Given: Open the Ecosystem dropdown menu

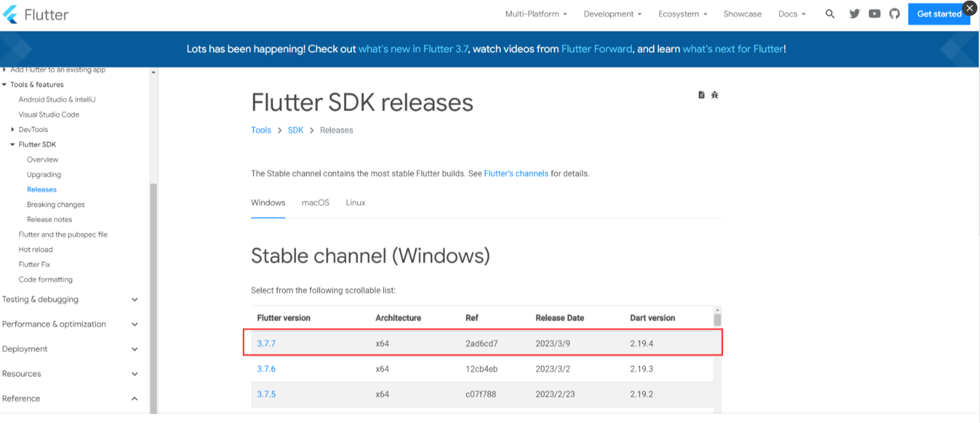Looking at the screenshot, I should point(683,14).
